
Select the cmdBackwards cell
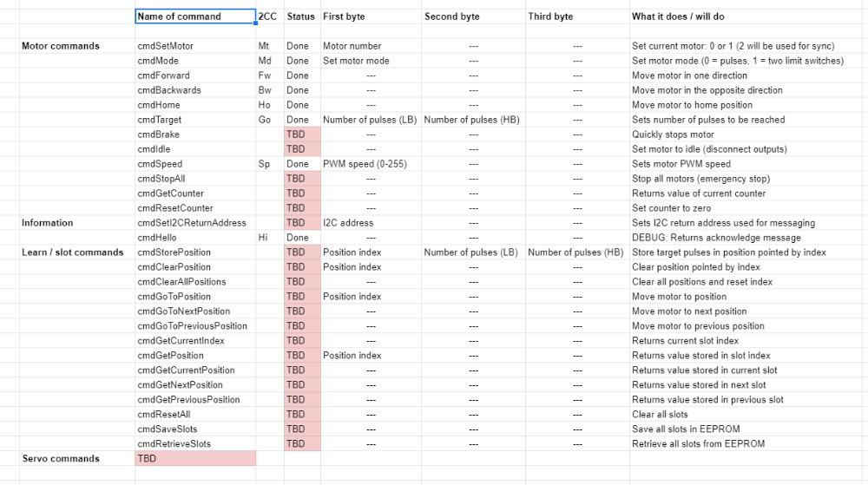[x=195, y=90]
